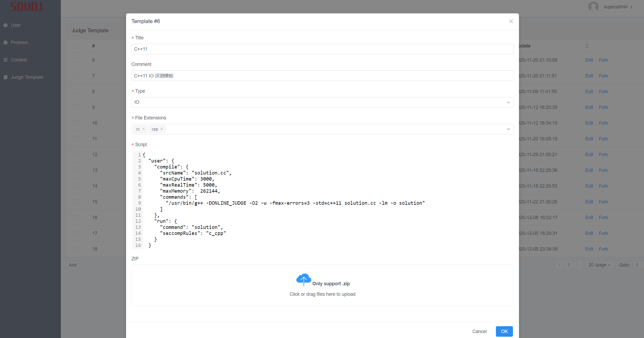Close the Template #6 dialog

511,21
